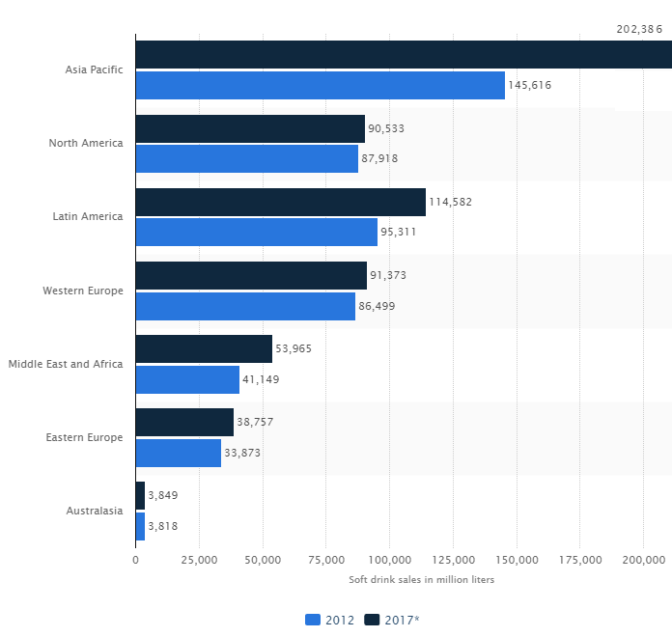This screenshot has height=637, width=672.
Task: Select Middle East and Africa 2012 bar
Action: pos(187,379)
